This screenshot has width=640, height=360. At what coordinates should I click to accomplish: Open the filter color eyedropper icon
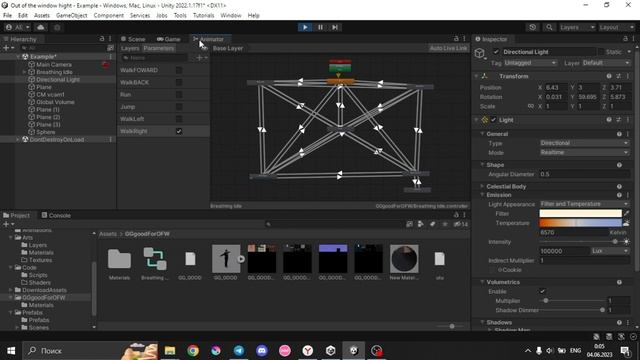[627, 213]
